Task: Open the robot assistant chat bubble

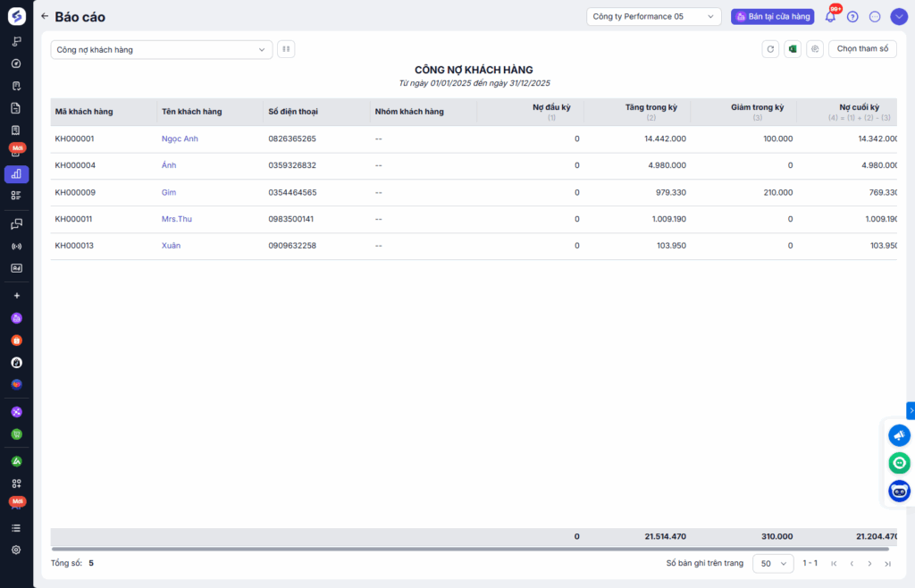Action: 899,491
